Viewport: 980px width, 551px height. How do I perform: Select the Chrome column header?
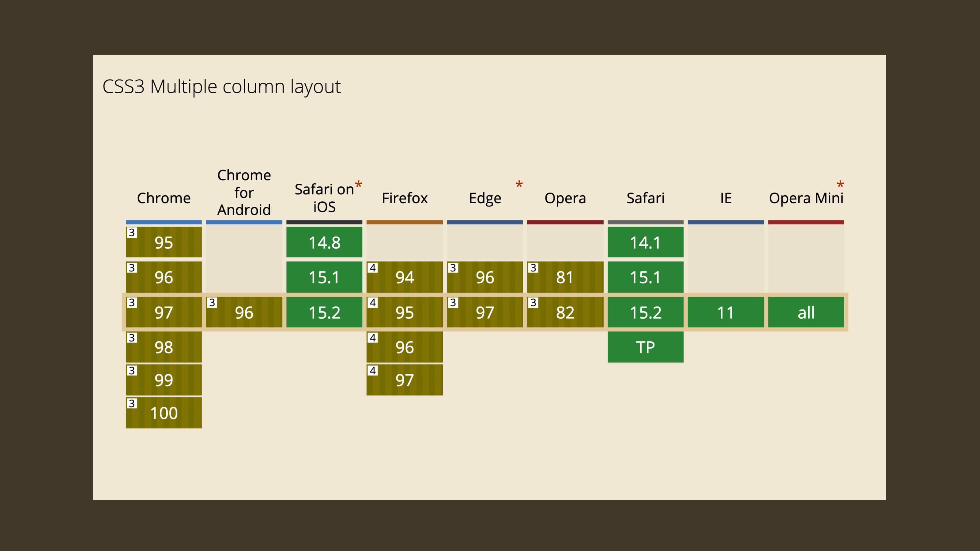164,198
